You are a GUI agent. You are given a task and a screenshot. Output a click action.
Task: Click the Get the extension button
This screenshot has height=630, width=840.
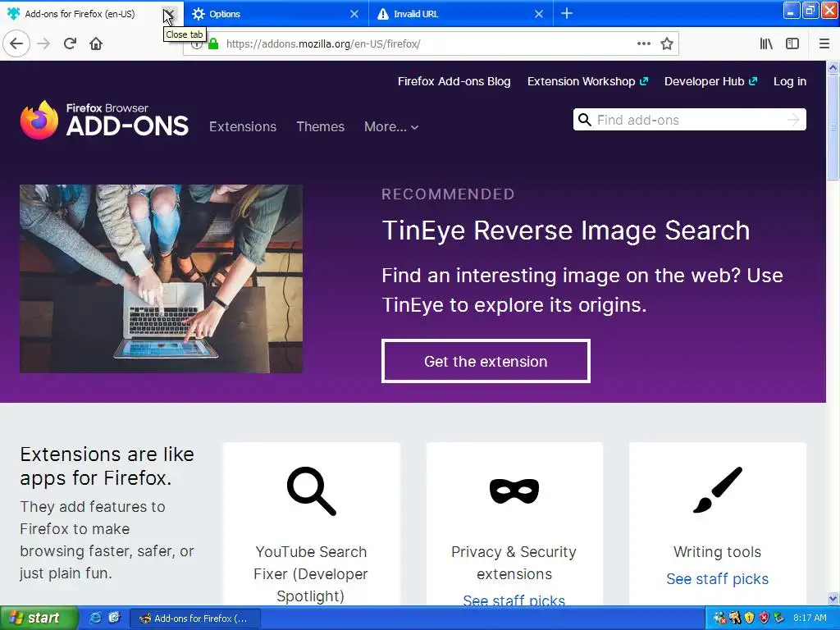pos(486,361)
